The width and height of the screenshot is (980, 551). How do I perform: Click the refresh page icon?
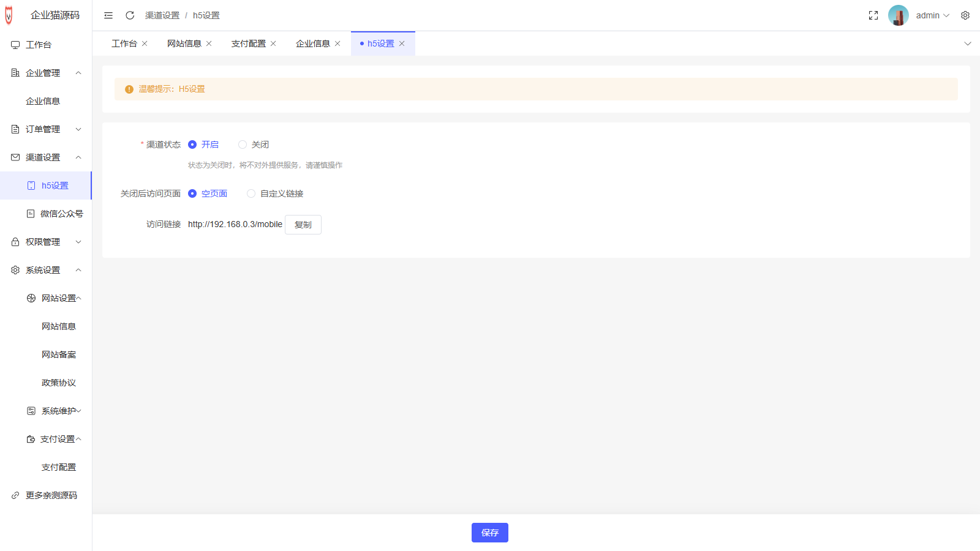tap(130, 15)
